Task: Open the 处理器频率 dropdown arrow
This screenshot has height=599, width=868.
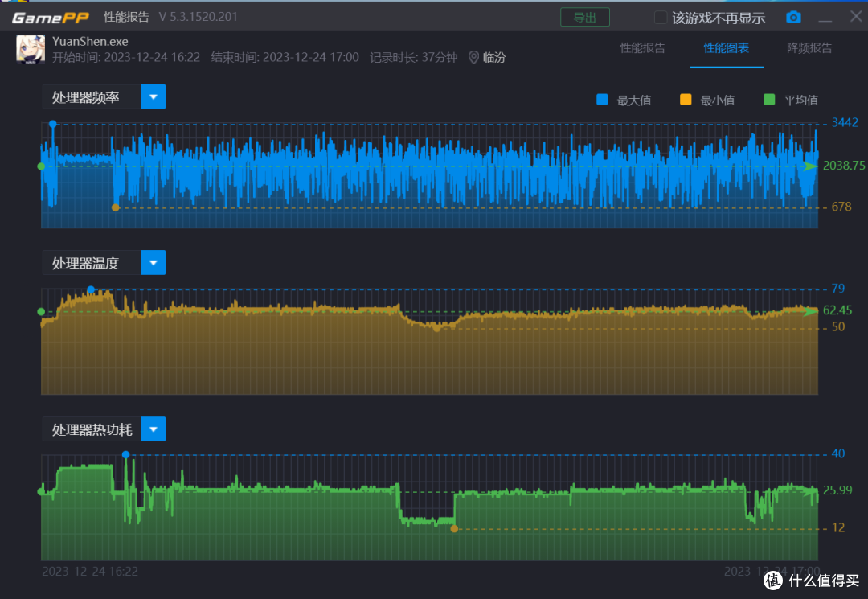Action: 154,96
